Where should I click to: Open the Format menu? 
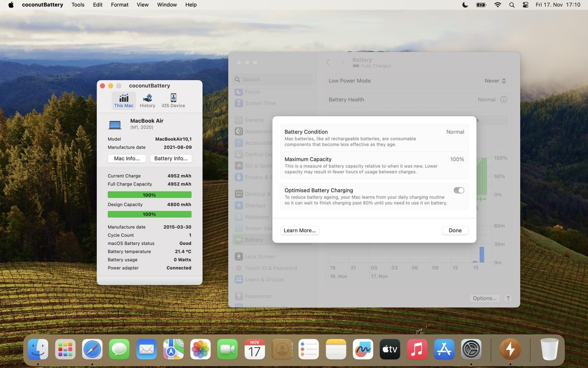pyautogui.click(x=120, y=5)
